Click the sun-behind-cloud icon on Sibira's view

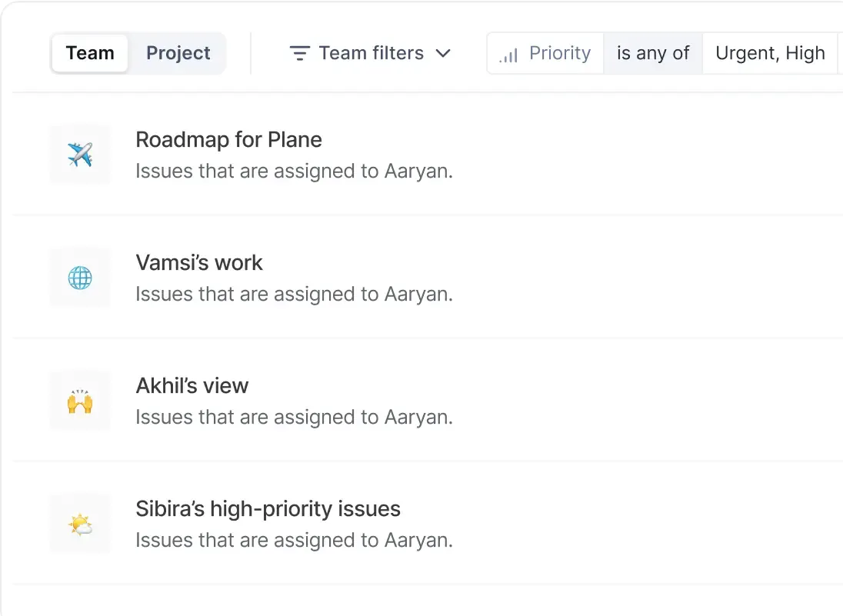[79, 523]
